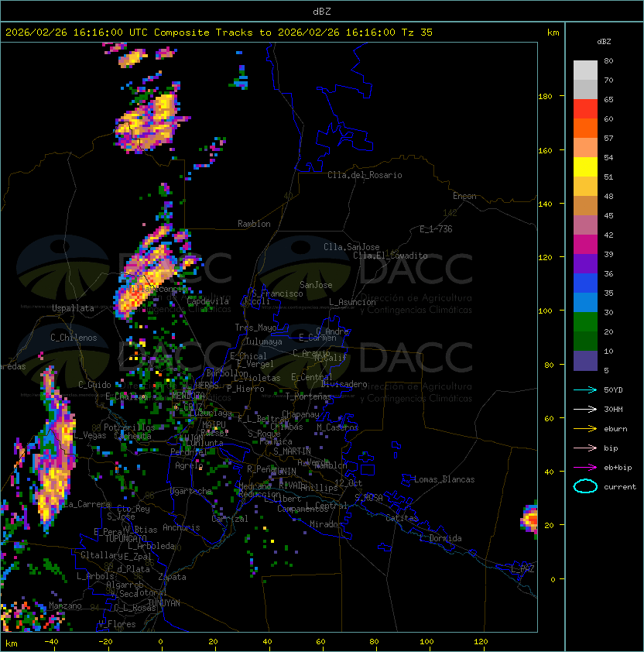Click the storm echo at the map's right edge
The width and height of the screenshot is (644, 652).
529,519
